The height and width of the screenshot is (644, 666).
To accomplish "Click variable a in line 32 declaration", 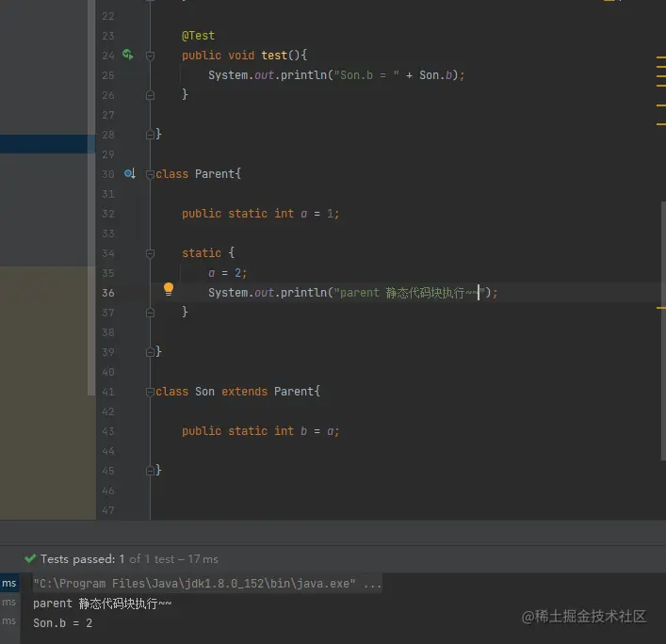I will [x=304, y=214].
